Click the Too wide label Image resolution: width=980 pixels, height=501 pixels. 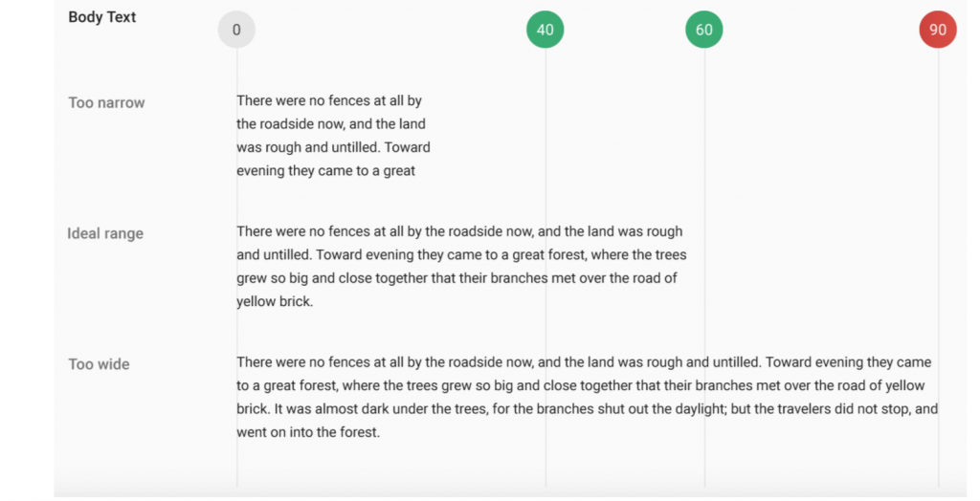(99, 364)
